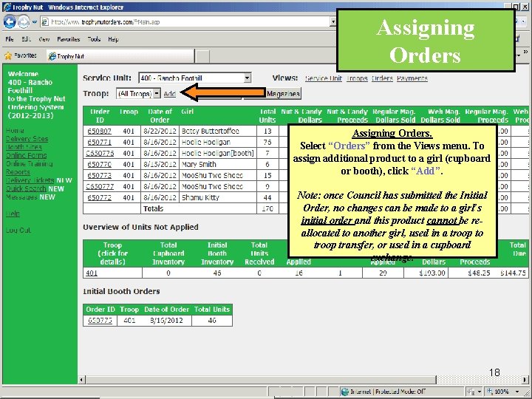The image size is (532, 399).
Task: Click the Magazines button
Action: [283, 94]
